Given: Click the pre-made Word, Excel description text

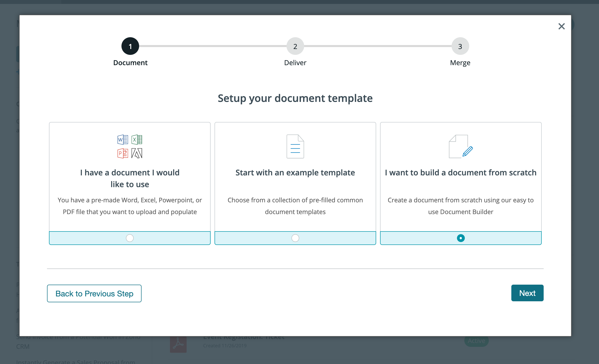Looking at the screenshot, I should [130, 206].
